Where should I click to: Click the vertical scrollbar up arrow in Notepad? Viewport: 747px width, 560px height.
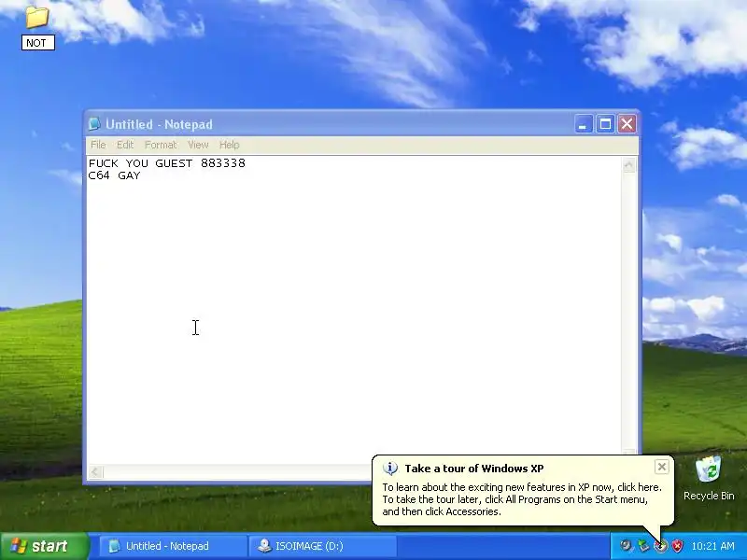[x=628, y=166]
